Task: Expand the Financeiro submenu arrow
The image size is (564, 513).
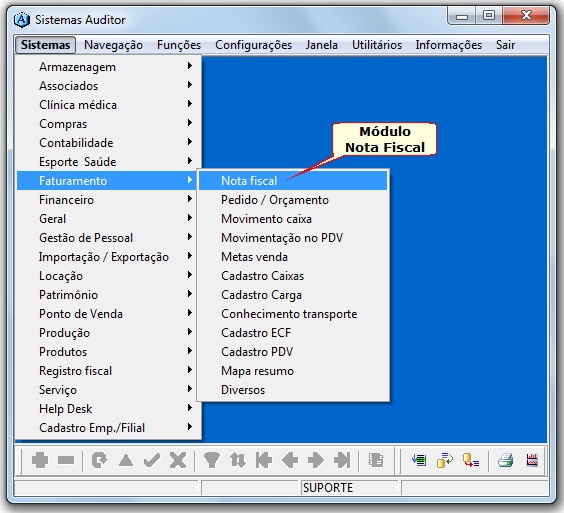Action: tap(190, 199)
